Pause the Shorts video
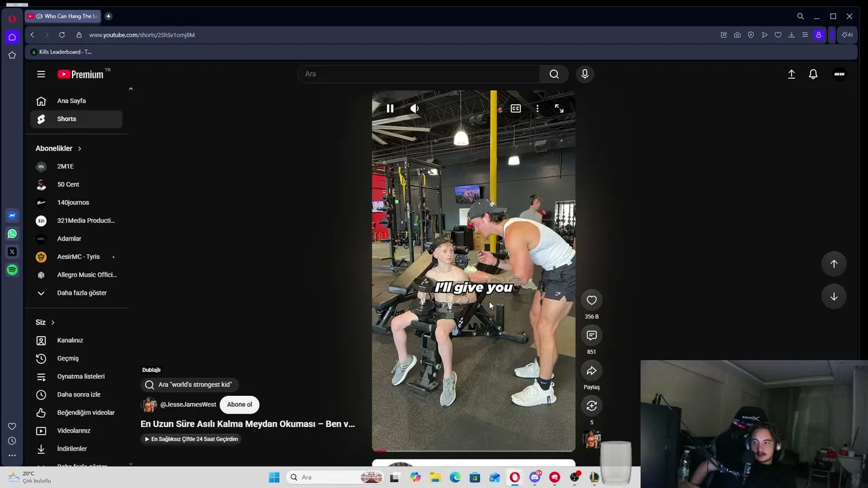Screen dimensions: 868x488 coord(390,108)
